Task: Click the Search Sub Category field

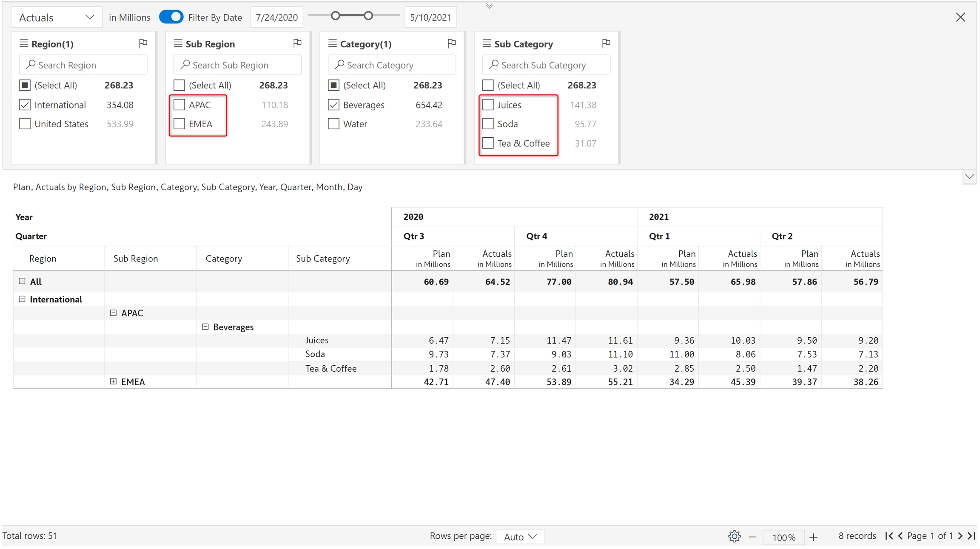Action: (546, 65)
